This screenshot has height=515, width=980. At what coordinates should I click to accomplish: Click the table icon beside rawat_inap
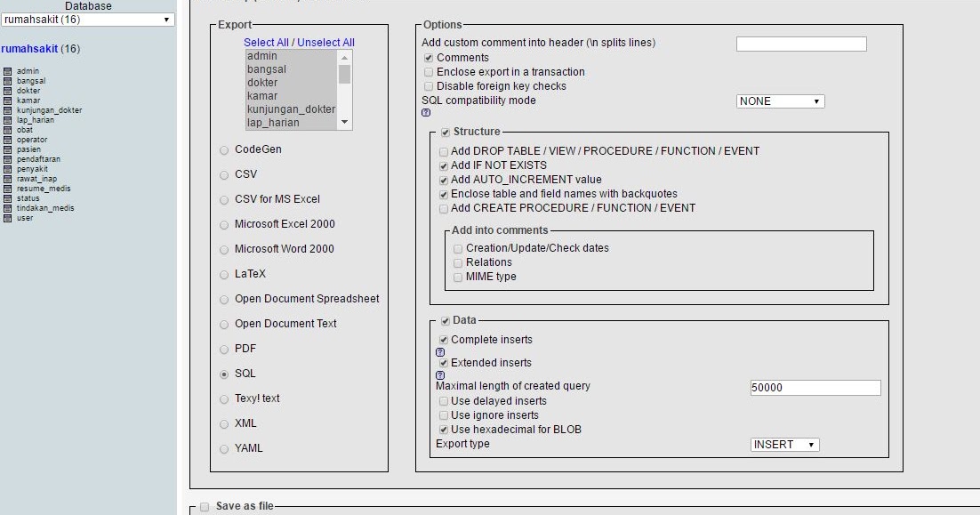pyautogui.click(x=7, y=179)
